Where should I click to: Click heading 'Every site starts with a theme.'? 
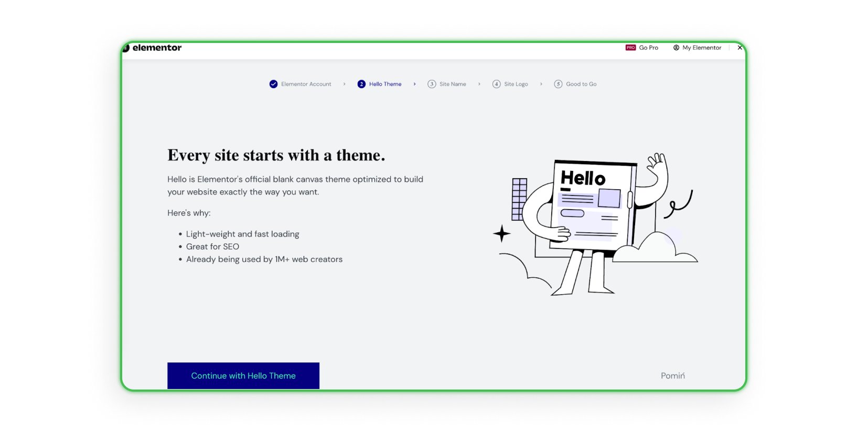pyautogui.click(x=276, y=156)
